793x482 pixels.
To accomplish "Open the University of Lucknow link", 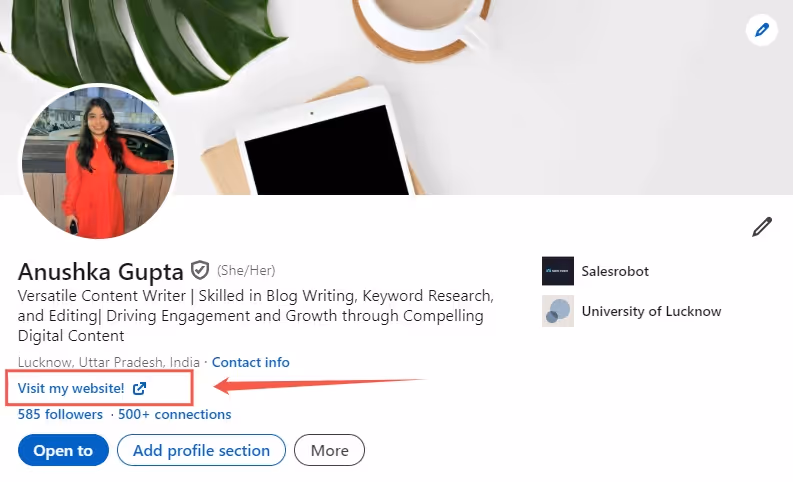I will [x=651, y=311].
